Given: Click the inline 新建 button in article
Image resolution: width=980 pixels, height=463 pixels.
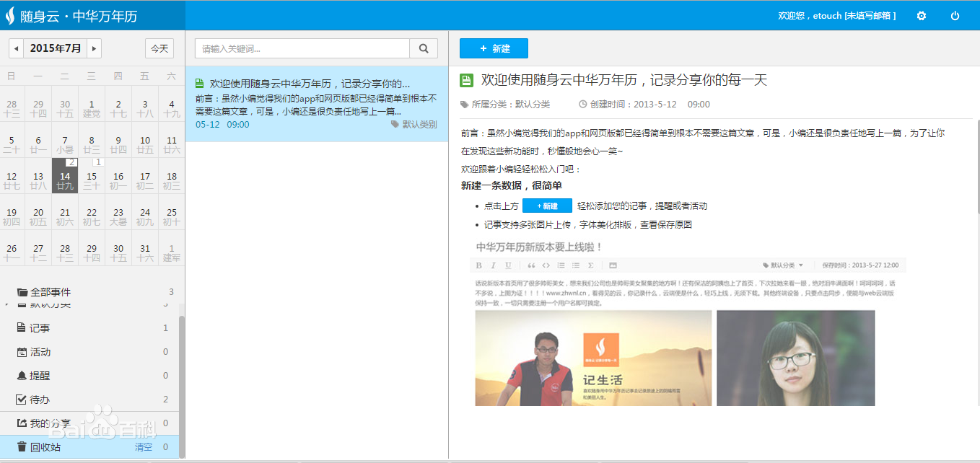Looking at the screenshot, I should pos(547,206).
